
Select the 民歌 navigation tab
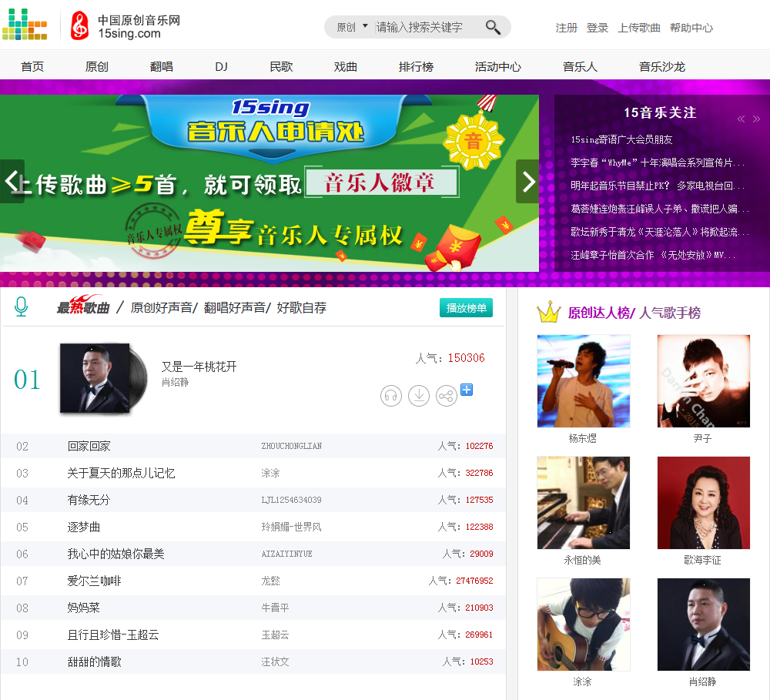pyautogui.click(x=281, y=66)
